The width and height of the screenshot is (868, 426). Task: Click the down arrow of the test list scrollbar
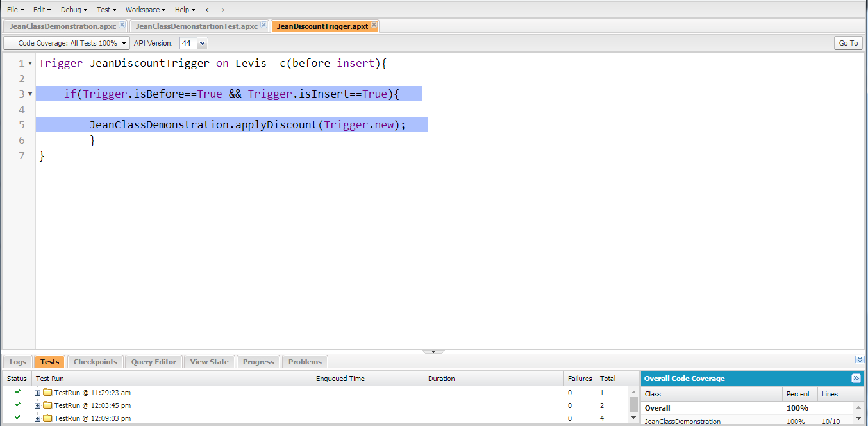633,418
